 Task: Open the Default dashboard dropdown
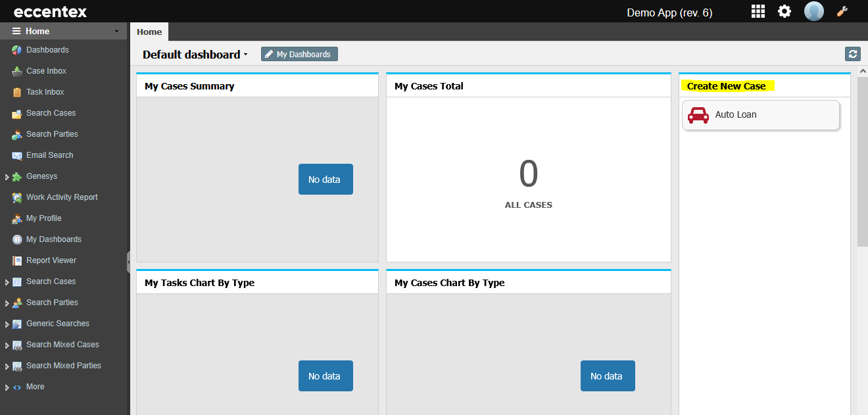(x=245, y=55)
